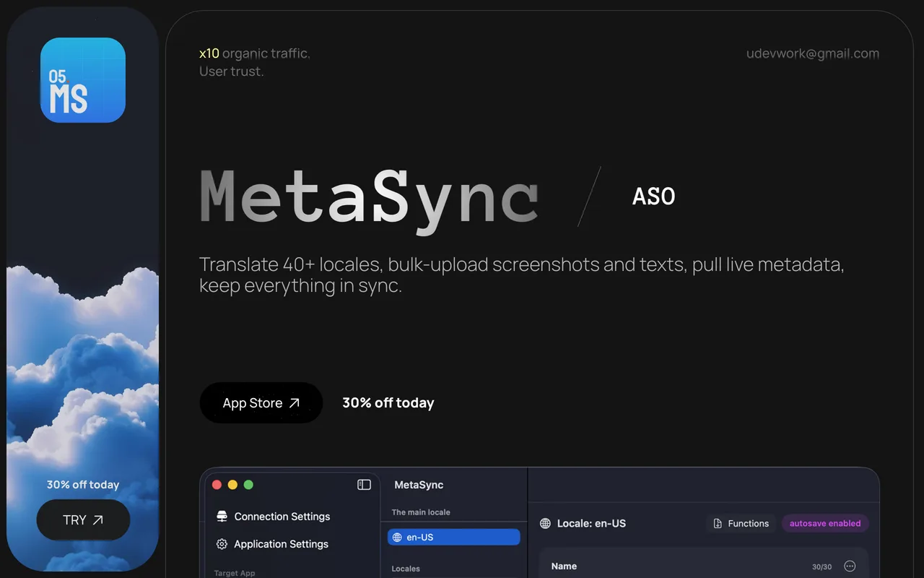Click "The main locale" section label
The image size is (924, 578).
[x=421, y=512]
